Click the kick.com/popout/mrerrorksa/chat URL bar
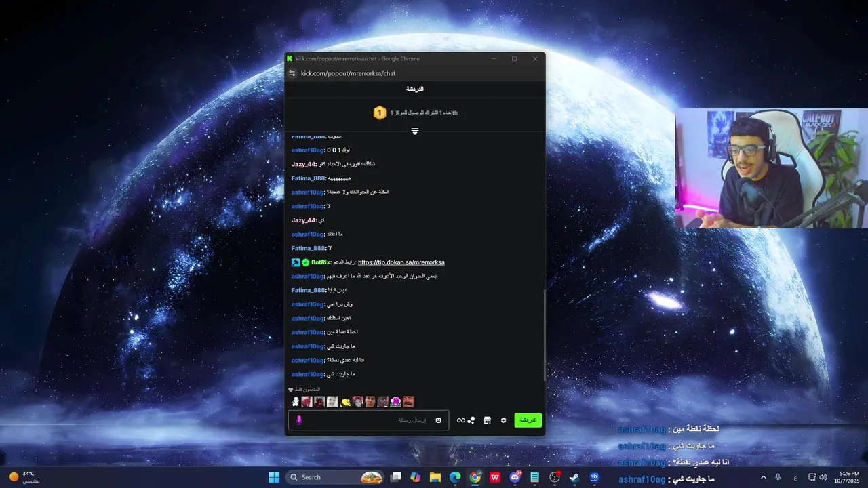The image size is (868, 488). pyautogui.click(x=348, y=73)
